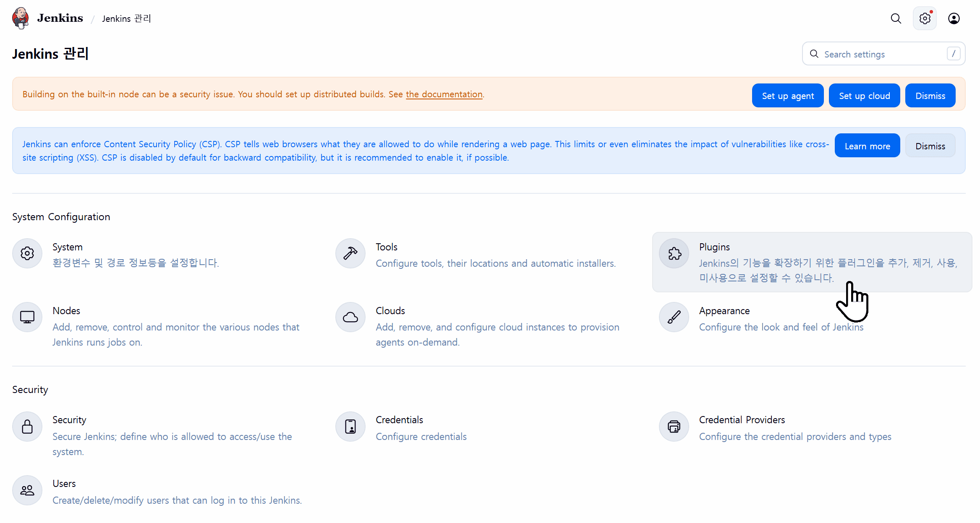Click the Appearance paintbrush icon

click(674, 317)
